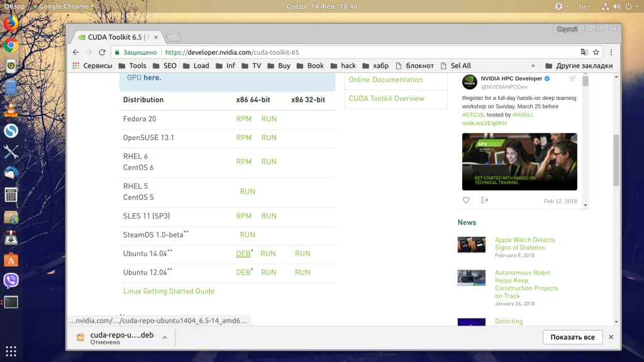Click the Показать все downloads button
This screenshot has width=644, height=362.
(572, 337)
